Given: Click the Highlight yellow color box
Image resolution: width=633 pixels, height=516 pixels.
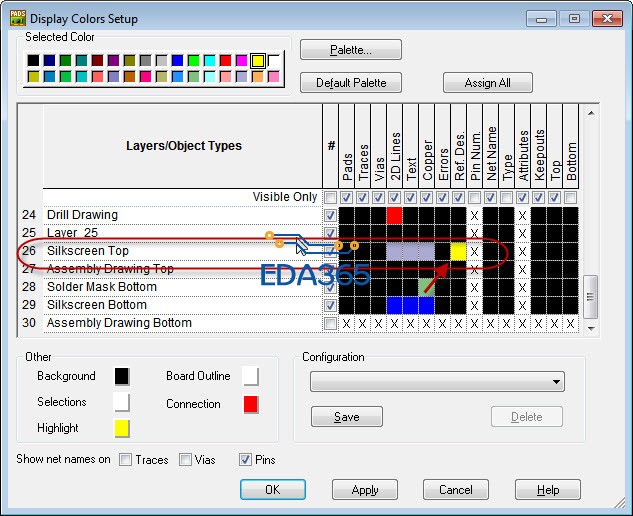Looking at the screenshot, I should (122, 428).
